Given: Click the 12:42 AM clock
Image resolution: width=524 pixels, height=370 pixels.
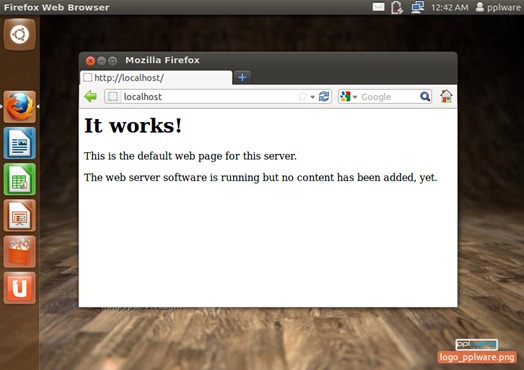Looking at the screenshot, I should coord(449,7).
